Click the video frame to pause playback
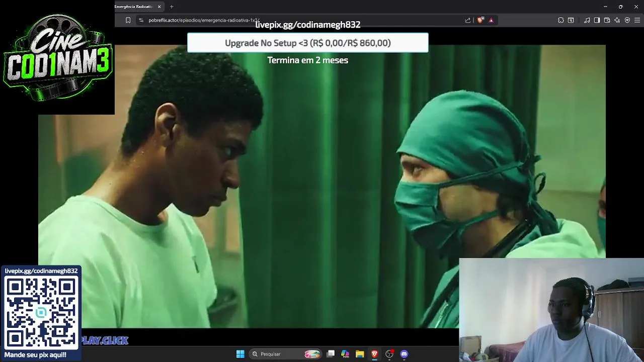 tap(322, 186)
